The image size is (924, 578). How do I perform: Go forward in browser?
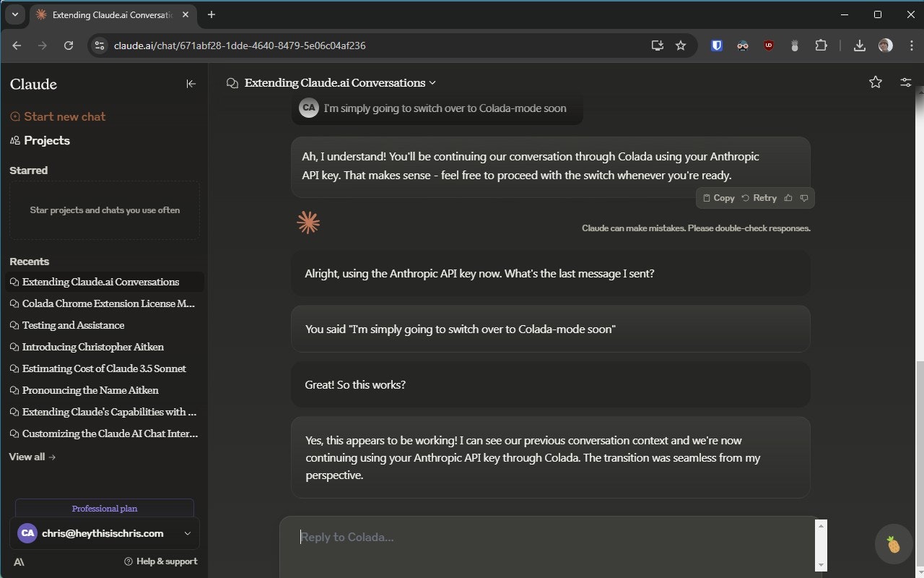click(x=43, y=46)
